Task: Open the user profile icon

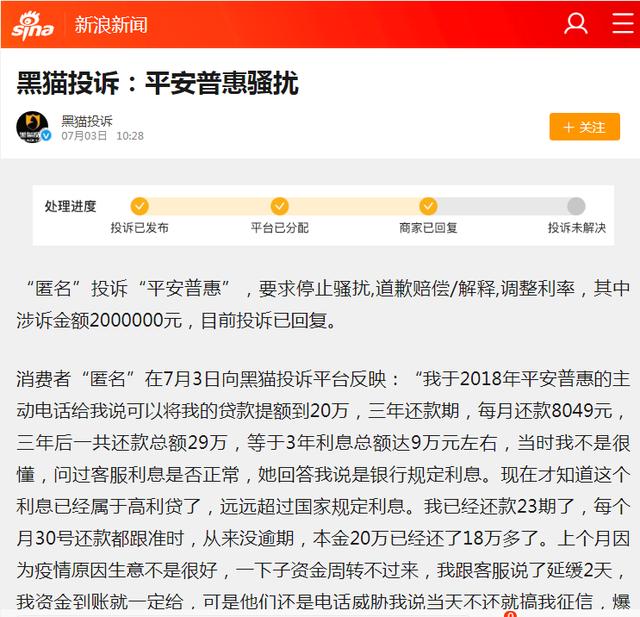Action: coord(576,24)
